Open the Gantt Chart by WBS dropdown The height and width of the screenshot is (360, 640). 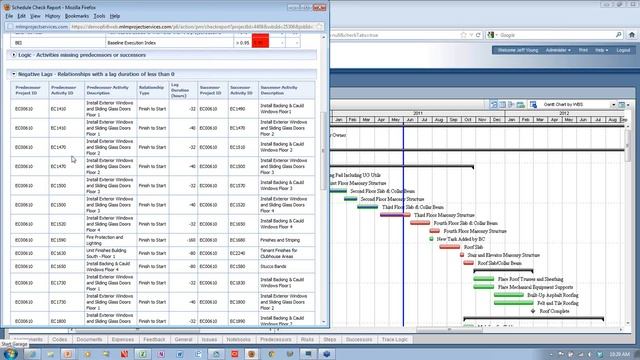coord(613,105)
